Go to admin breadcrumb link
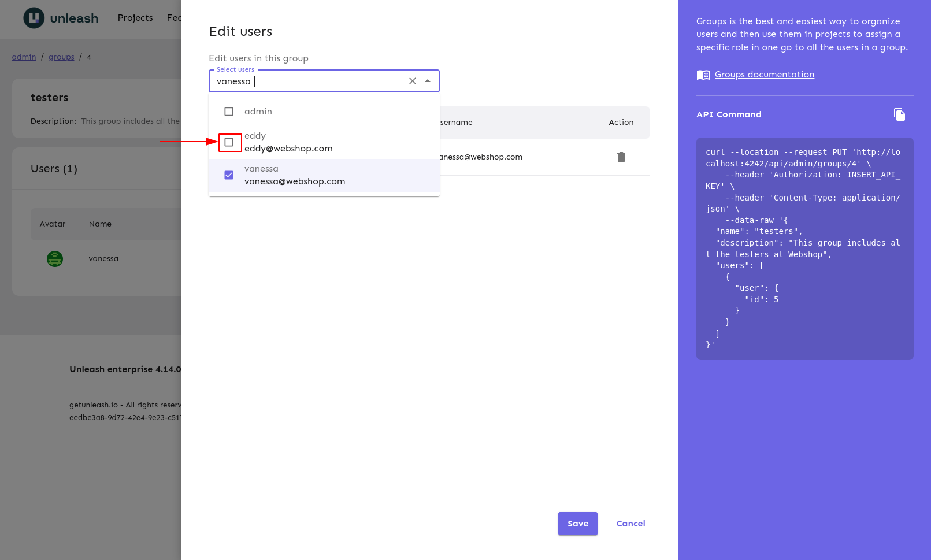The width and height of the screenshot is (931, 560). [x=24, y=57]
